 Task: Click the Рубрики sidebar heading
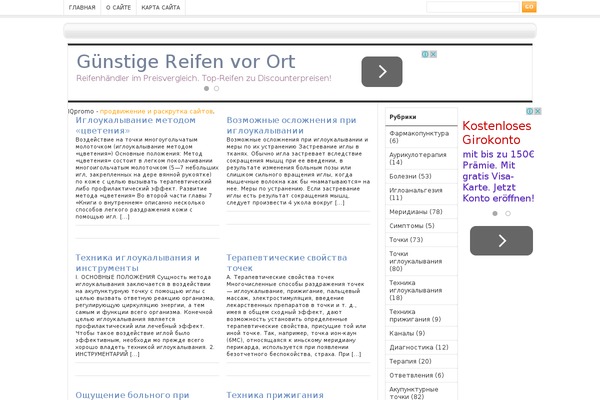(x=403, y=117)
